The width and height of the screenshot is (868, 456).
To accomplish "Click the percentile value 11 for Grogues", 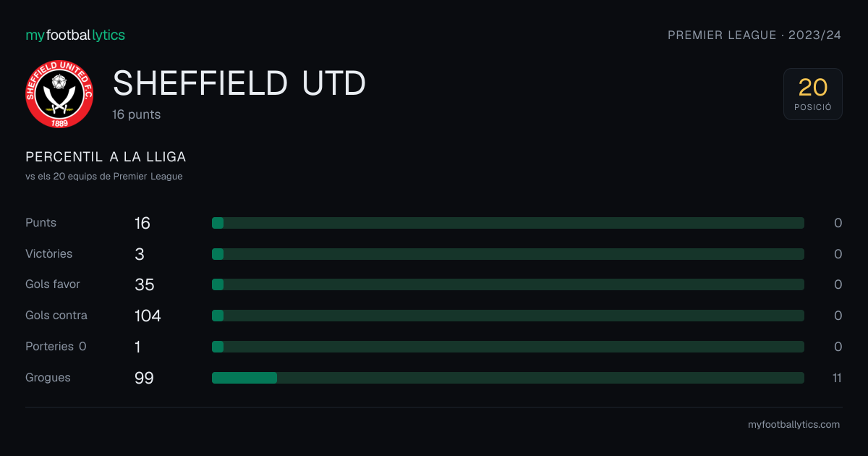I will coord(837,378).
